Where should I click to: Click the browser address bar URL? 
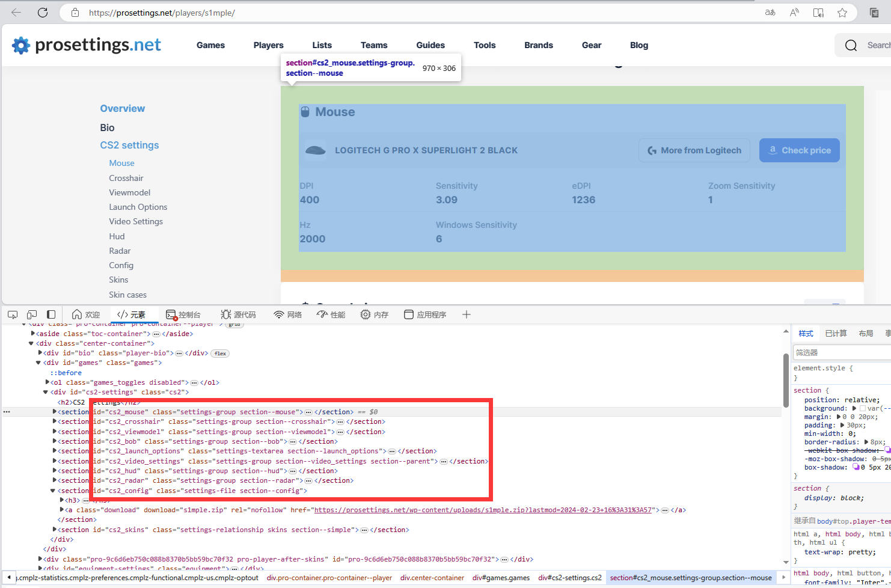pyautogui.click(x=162, y=12)
